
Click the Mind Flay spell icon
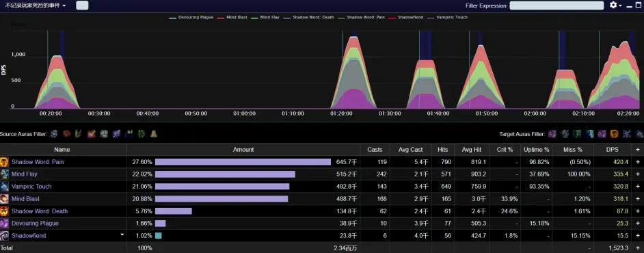pyautogui.click(x=5, y=174)
